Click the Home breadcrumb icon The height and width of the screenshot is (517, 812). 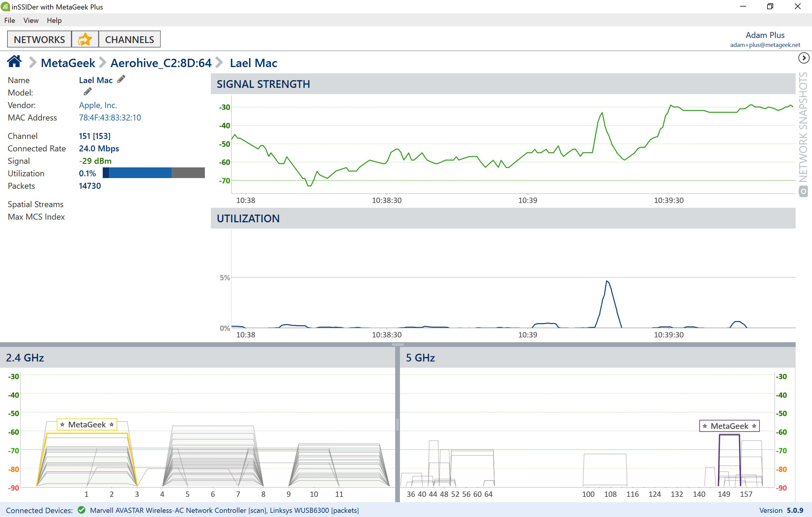point(14,62)
